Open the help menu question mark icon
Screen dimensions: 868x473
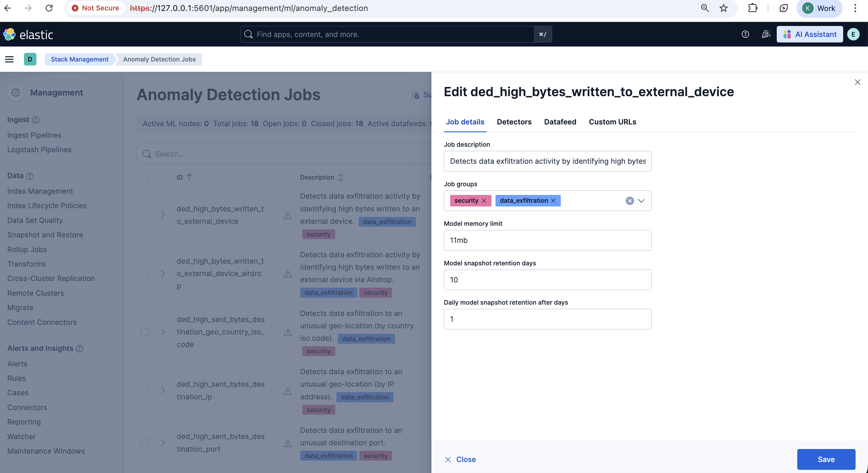(x=745, y=34)
